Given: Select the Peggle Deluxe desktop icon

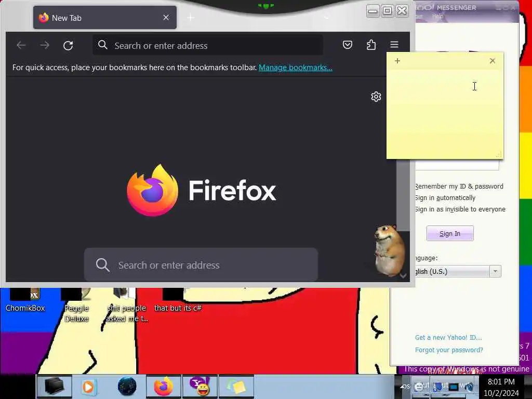Looking at the screenshot, I should click(x=77, y=305).
